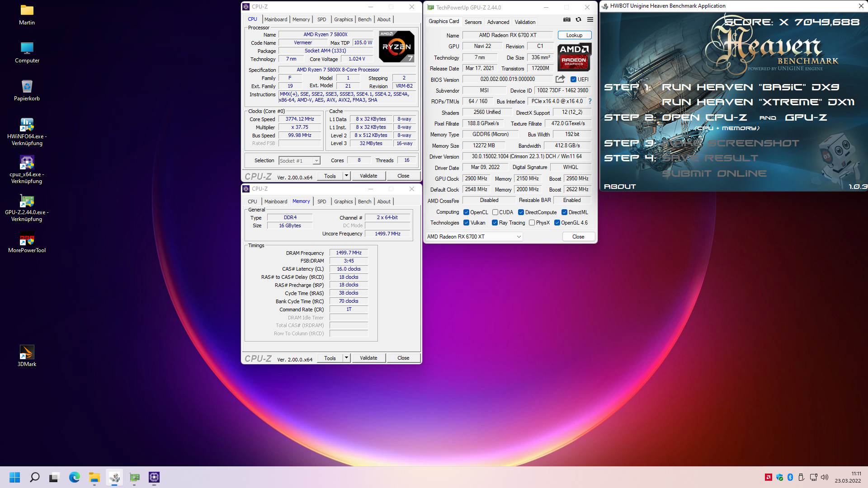
Task: Toggle the OpenCL checkbox
Action: click(x=466, y=212)
